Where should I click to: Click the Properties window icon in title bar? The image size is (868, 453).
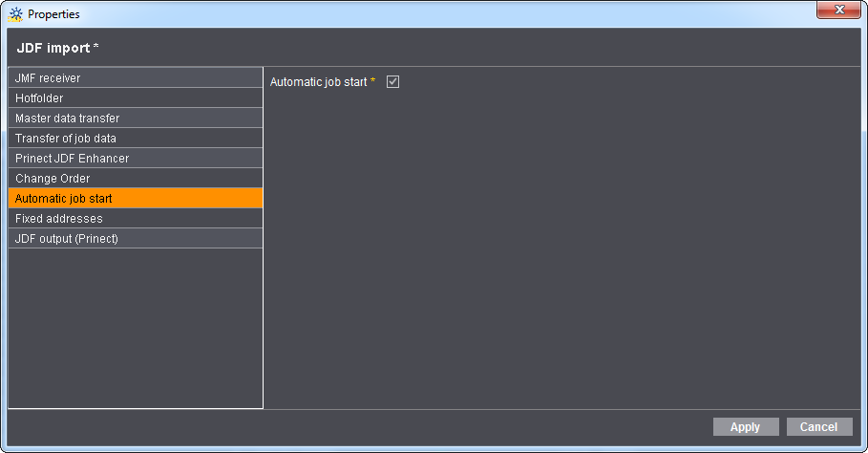[15, 14]
